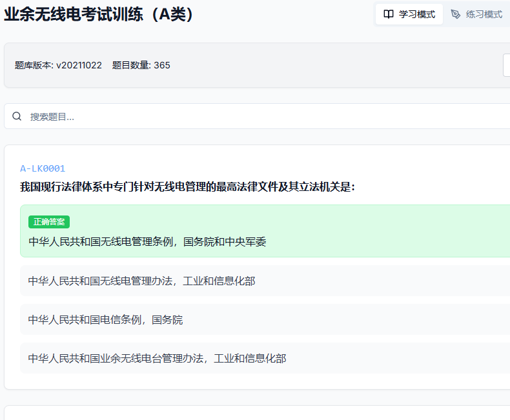Click the page title 业余无线电考试训练（A类）
Screen dimensions: 510x420
tap(99, 14)
